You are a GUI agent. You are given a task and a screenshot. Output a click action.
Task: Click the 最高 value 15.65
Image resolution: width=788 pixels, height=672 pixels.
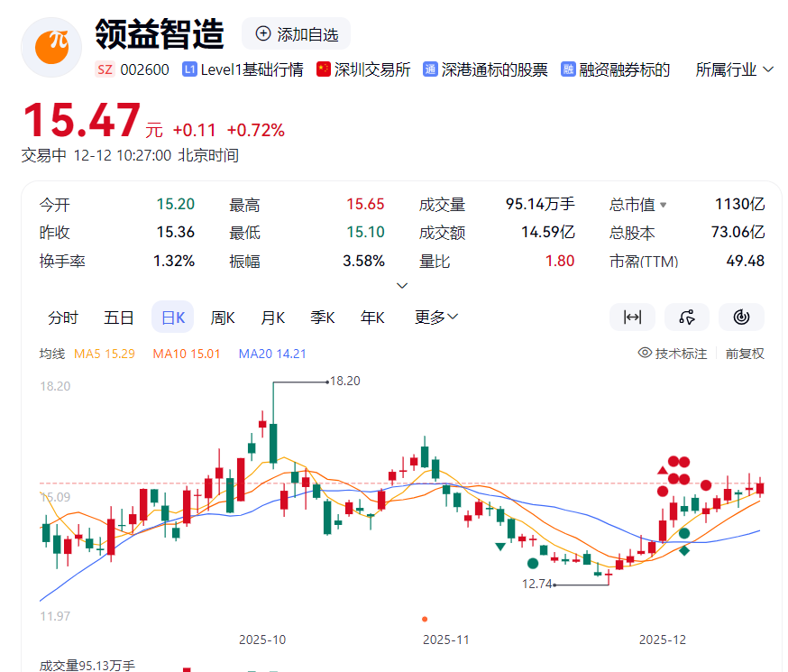coord(365,204)
